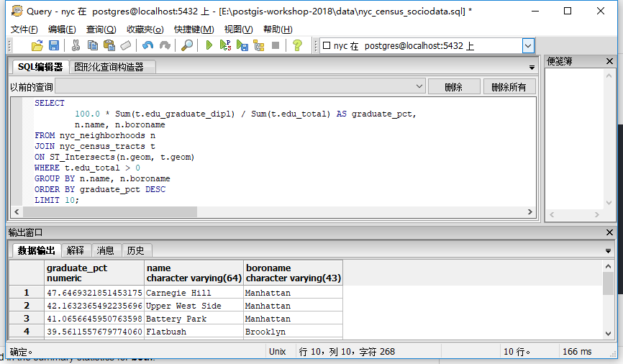Click the 47.6469321851453175 value cell
This screenshot has width=623, height=364.
click(94, 293)
